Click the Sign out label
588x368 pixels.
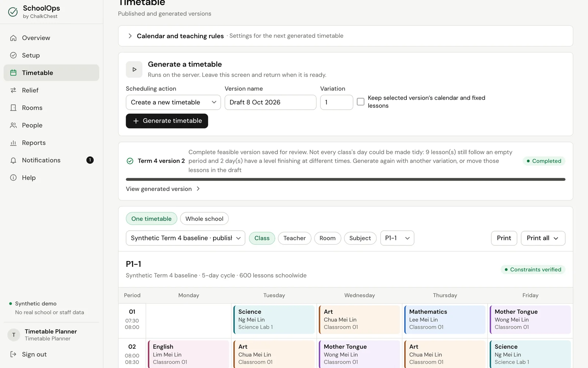coord(34,354)
